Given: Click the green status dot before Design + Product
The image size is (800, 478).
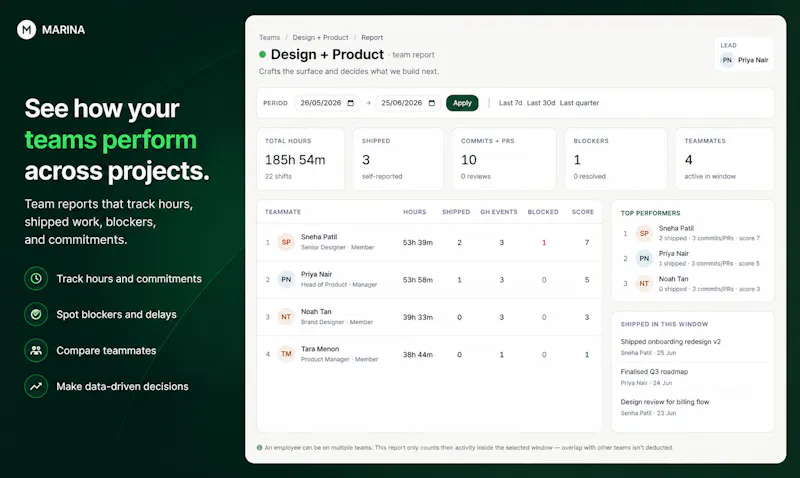Looking at the screenshot, I should (262, 54).
